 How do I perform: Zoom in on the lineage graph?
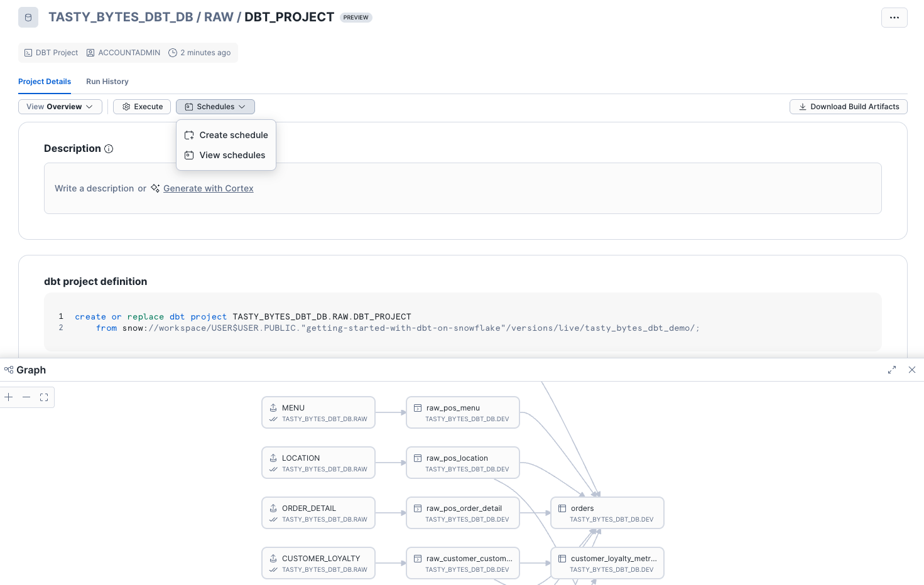point(8,397)
